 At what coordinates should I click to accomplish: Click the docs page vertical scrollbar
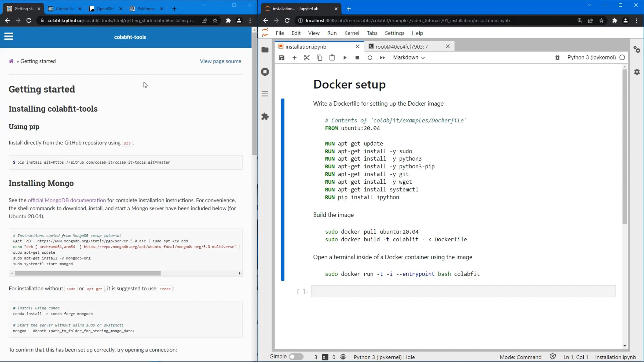tap(254, 94)
